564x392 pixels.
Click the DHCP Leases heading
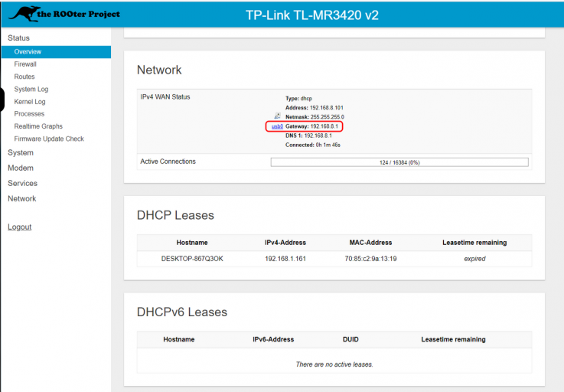pos(175,215)
